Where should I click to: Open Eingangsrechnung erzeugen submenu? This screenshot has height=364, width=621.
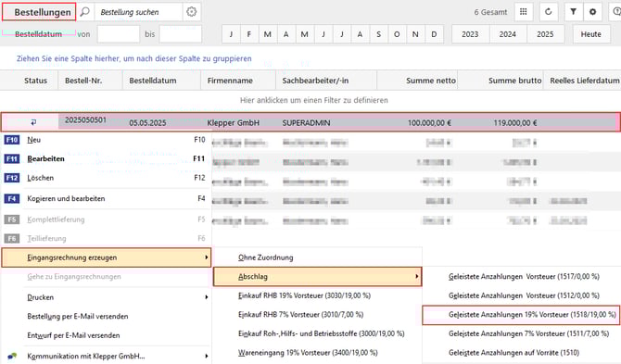click(x=107, y=257)
